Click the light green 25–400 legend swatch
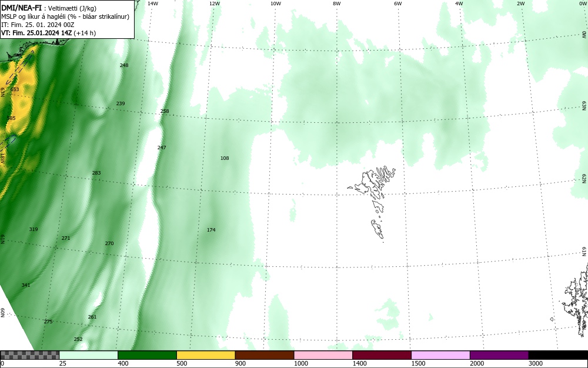This screenshot has width=588, height=368. coord(89,355)
